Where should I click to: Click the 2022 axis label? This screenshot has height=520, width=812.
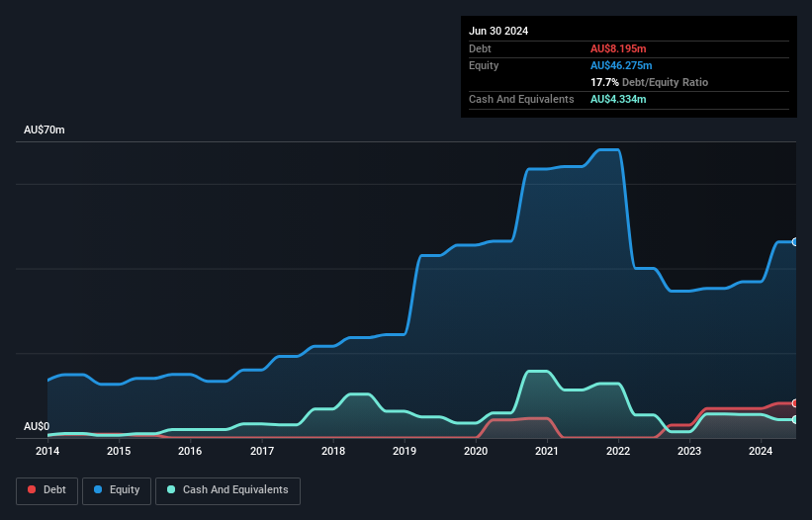(x=618, y=451)
